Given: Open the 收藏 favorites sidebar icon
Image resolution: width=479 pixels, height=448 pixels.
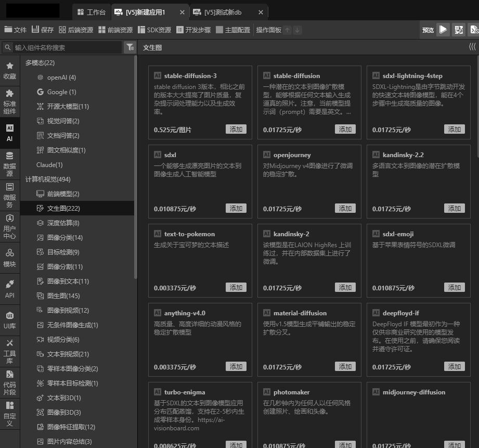Looking at the screenshot, I should 10,71.
